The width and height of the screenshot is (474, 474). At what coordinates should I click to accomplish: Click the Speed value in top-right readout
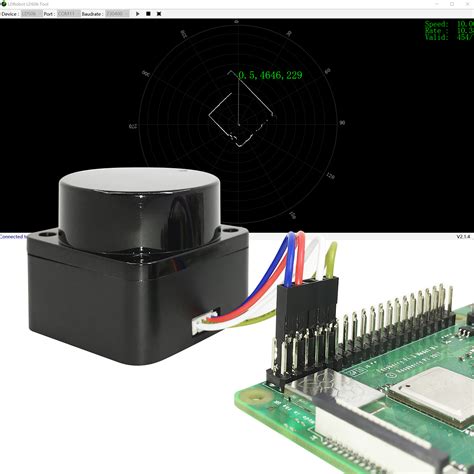(465, 24)
